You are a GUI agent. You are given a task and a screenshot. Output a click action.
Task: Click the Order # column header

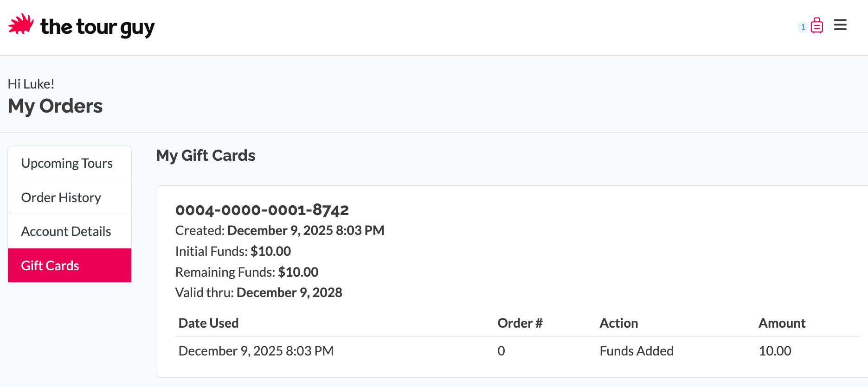point(520,323)
